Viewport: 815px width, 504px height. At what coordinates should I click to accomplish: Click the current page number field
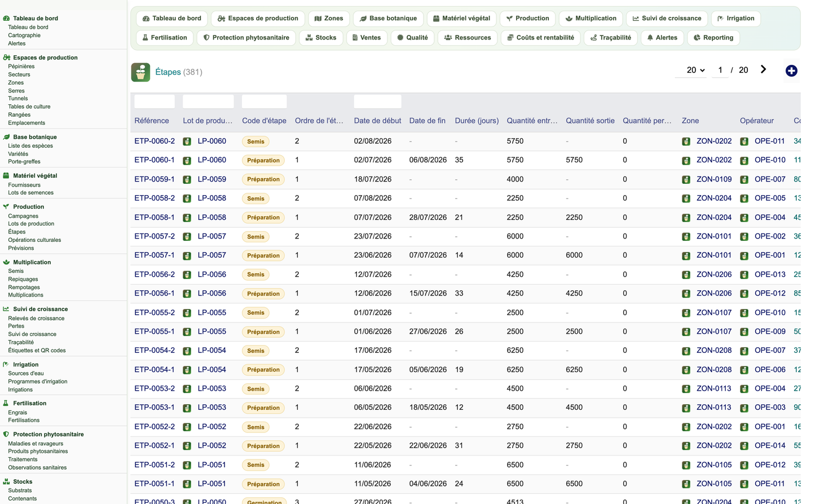pos(720,70)
